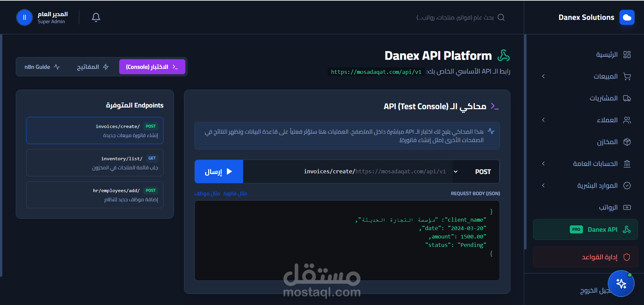Click the الرئيسية dashboard grid icon

coord(627,54)
